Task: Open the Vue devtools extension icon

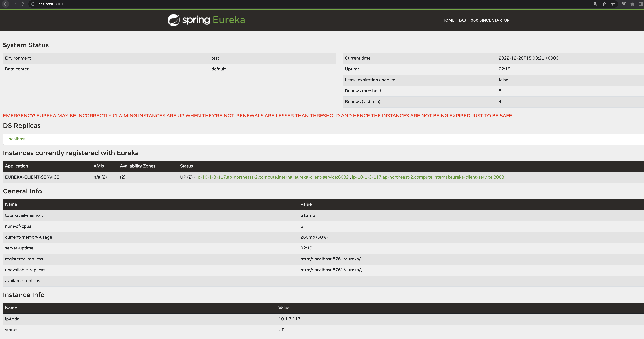Action: 624,4
